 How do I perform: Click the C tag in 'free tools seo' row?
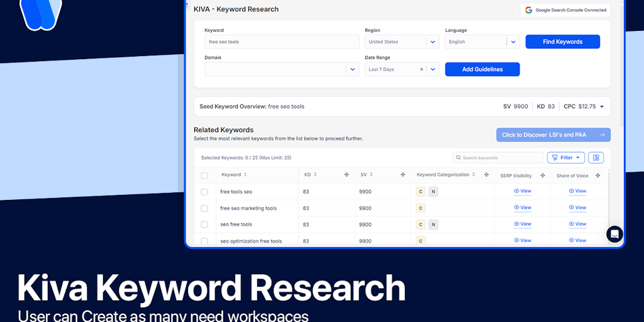point(421,192)
